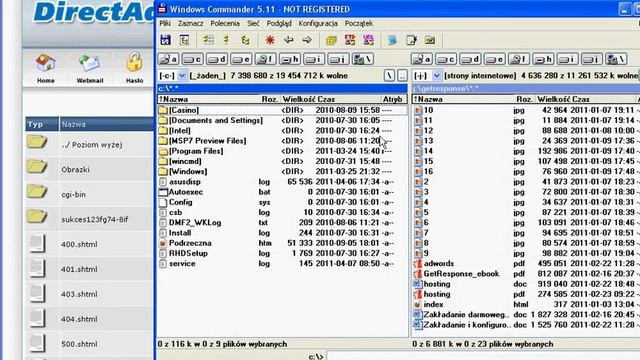
Task: Open the directory tree toolbar icon
Action: click(184, 40)
